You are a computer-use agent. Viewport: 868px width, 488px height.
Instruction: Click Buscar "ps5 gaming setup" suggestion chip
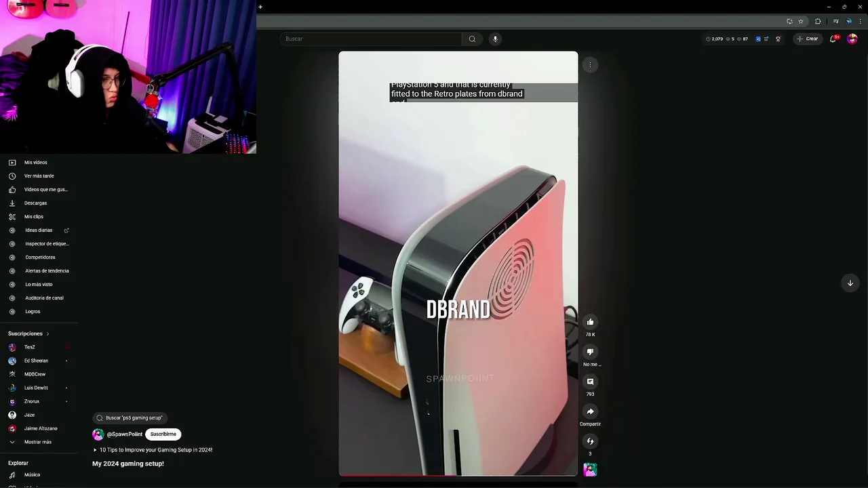tap(130, 418)
